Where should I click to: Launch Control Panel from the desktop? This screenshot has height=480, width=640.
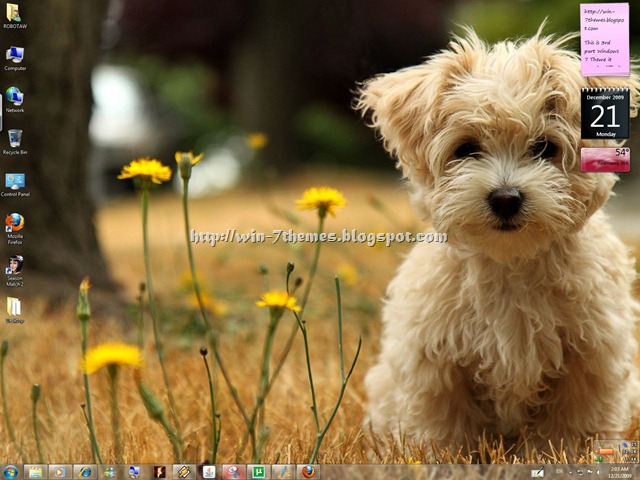pyautogui.click(x=15, y=185)
